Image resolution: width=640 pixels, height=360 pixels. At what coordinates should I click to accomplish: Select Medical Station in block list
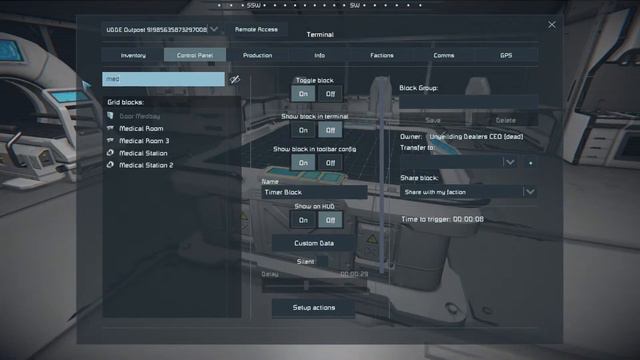coord(143,153)
